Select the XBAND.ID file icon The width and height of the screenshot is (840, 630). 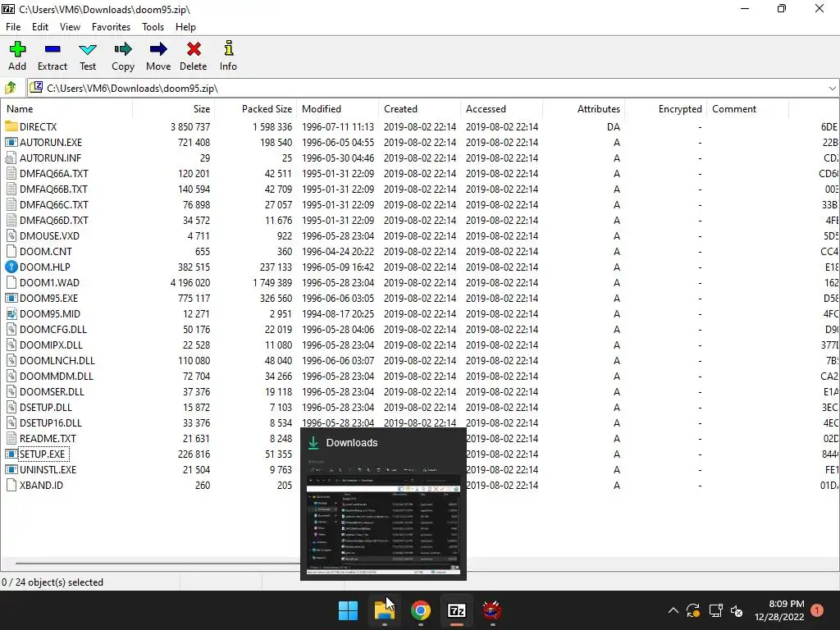(x=11, y=485)
